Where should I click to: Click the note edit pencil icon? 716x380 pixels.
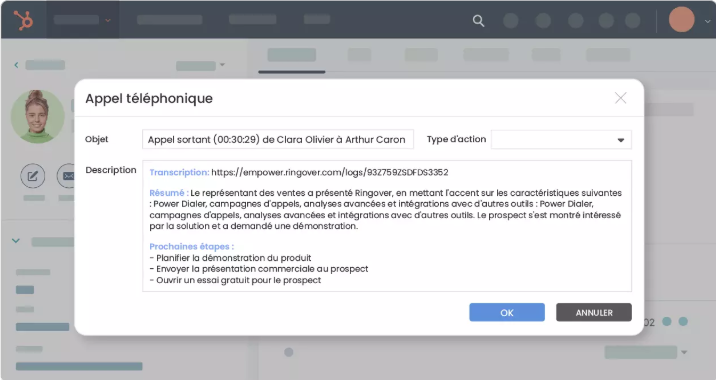pos(32,176)
